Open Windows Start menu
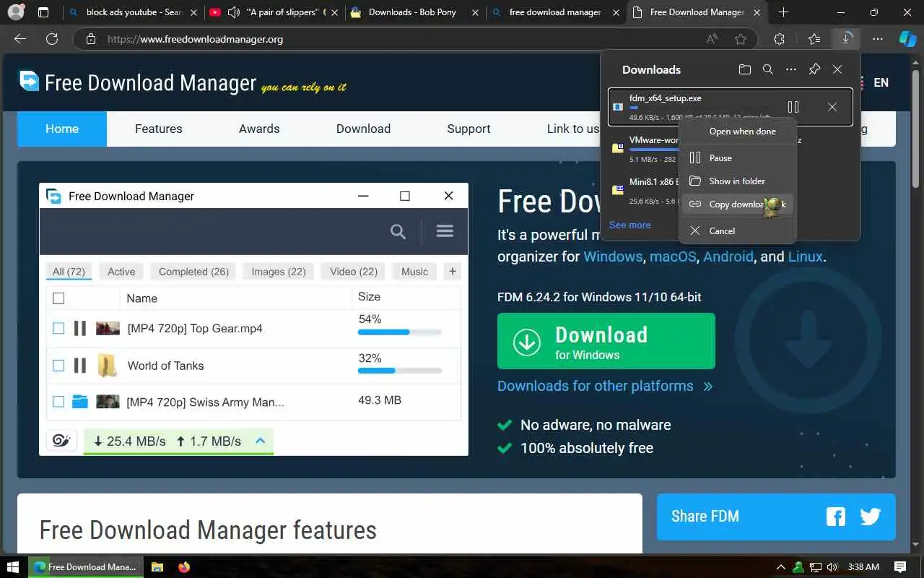 pos(12,567)
